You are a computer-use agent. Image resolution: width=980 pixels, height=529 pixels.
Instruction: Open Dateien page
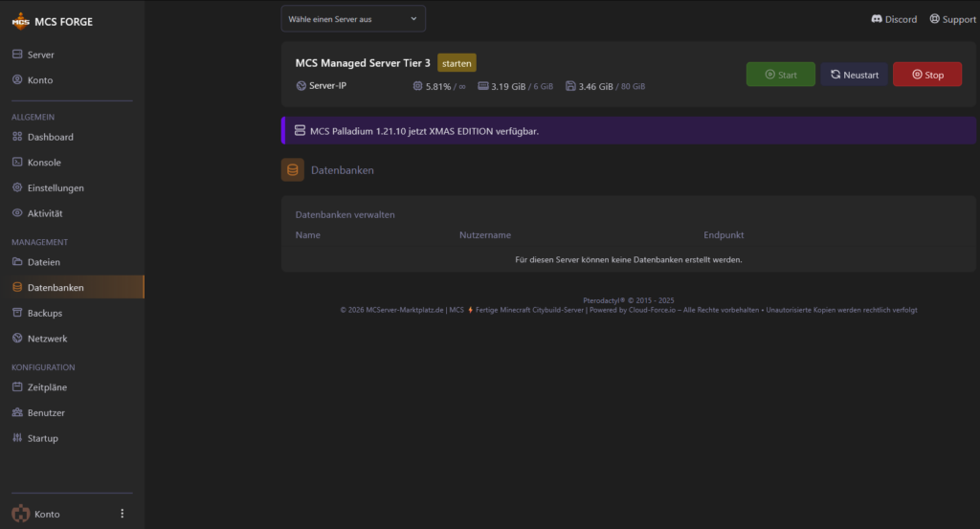pos(44,262)
